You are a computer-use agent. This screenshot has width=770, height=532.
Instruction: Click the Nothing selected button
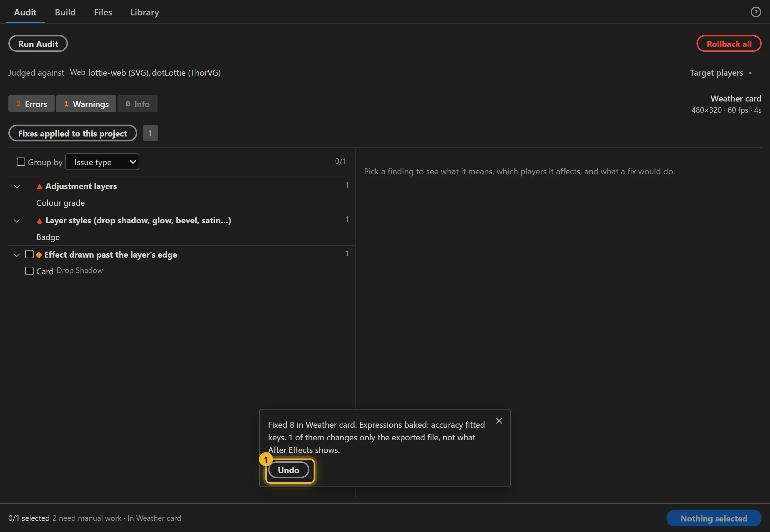[x=714, y=518]
